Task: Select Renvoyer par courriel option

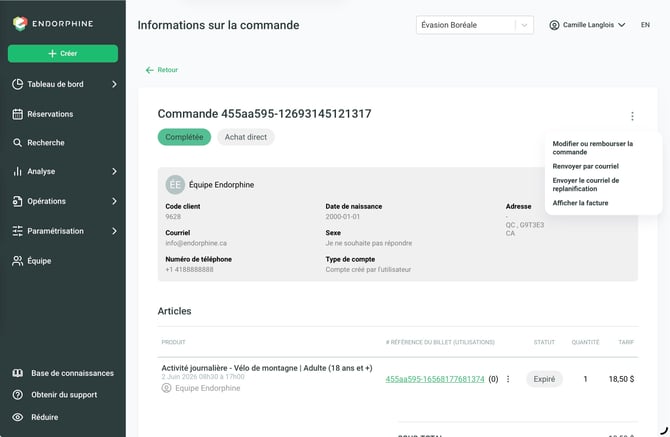Action: click(x=585, y=166)
